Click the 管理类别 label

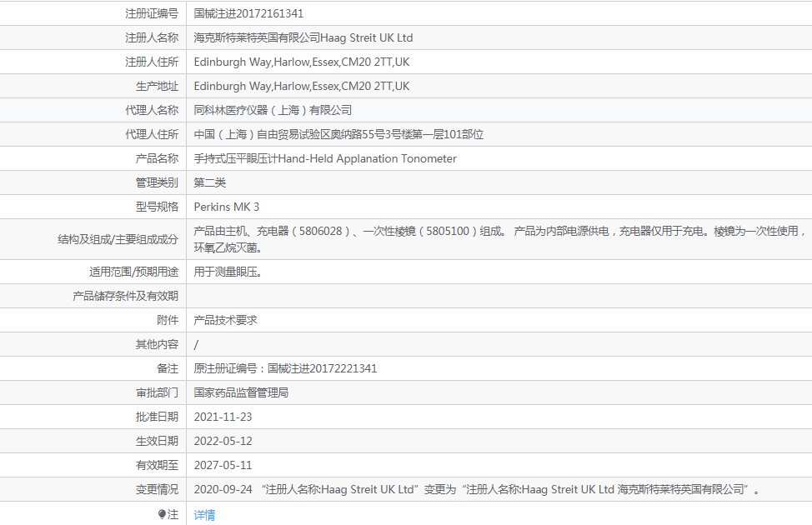click(x=157, y=182)
